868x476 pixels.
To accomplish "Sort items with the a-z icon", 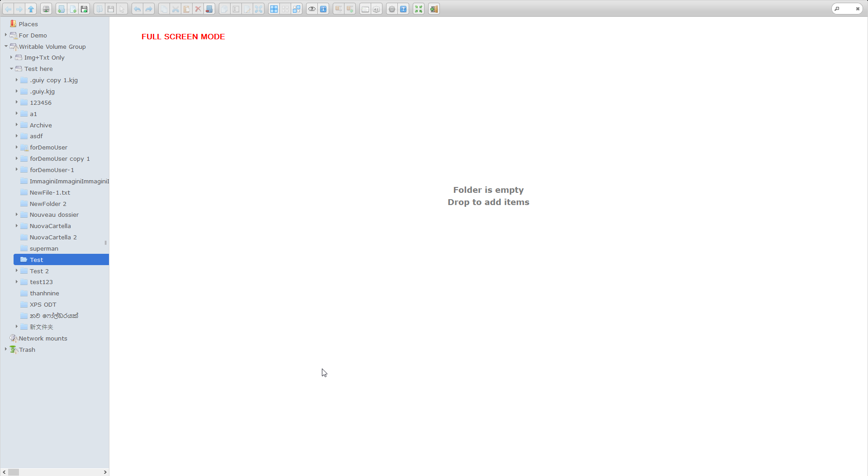I will (377, 9).
